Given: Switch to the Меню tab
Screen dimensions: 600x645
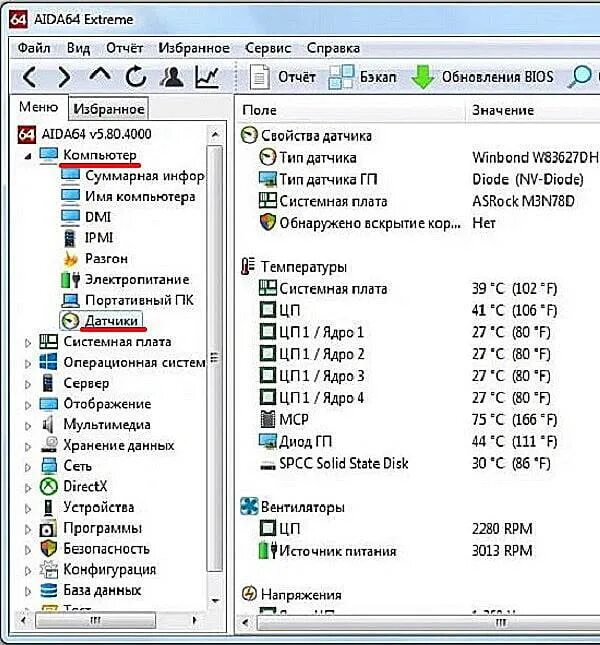Looking at the screenshot, I should (39, 107).
